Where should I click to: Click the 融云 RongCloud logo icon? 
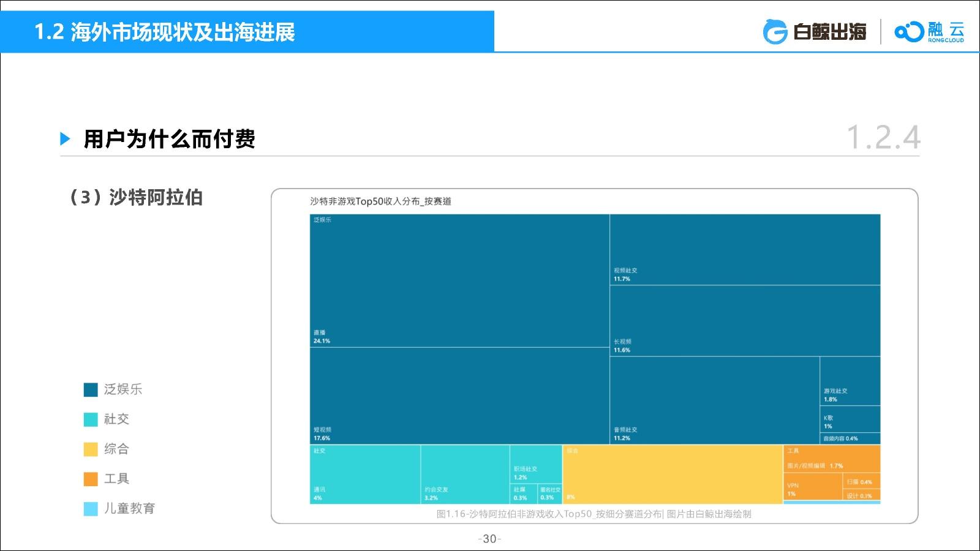908,32
